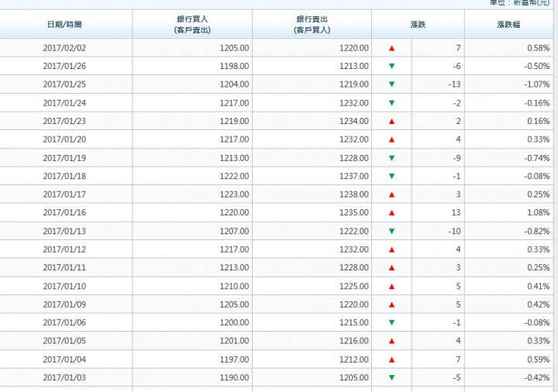Click the 銀行賣出 column header

312,25
